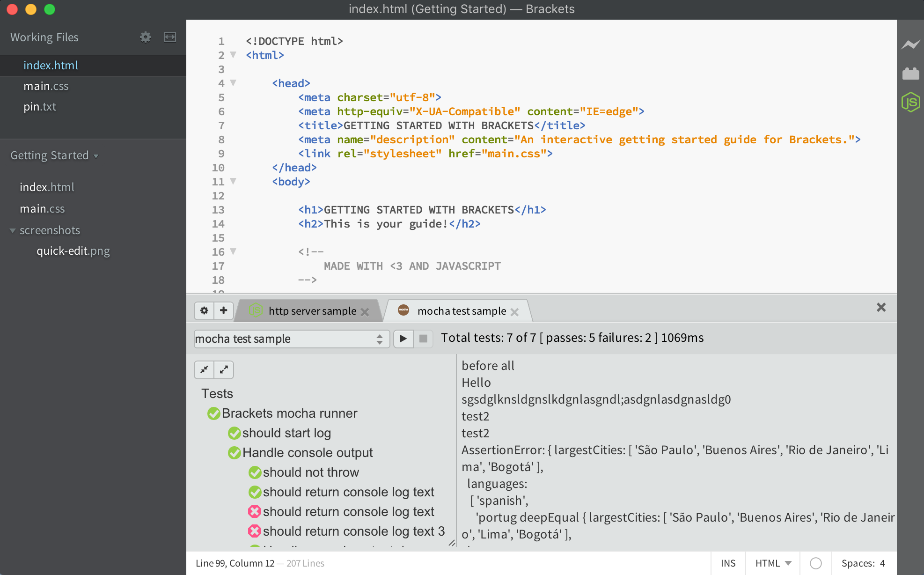Fold the head tag code block

click(233, 83)
